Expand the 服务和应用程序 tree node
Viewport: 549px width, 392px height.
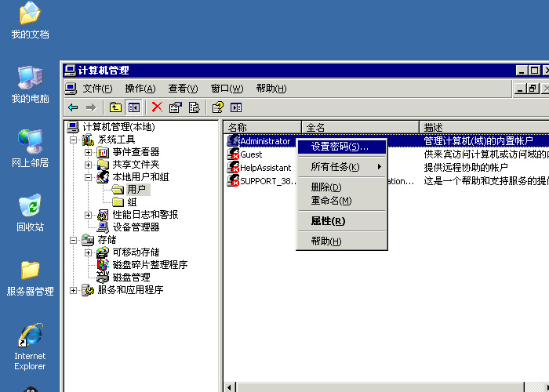click(x=73, y=291)
